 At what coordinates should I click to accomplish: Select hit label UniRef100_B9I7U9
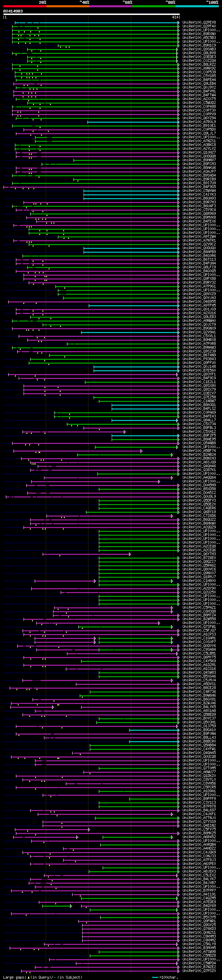coord(199,183)
